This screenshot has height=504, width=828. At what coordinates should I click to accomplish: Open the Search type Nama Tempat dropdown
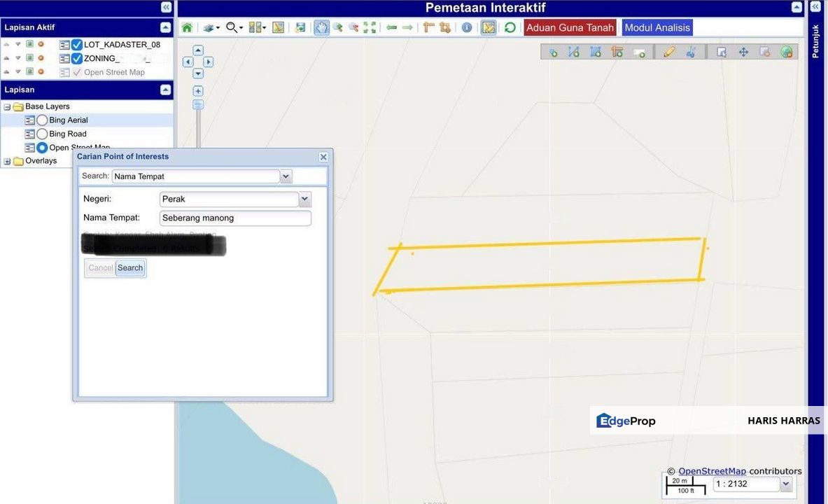point(286,176)
